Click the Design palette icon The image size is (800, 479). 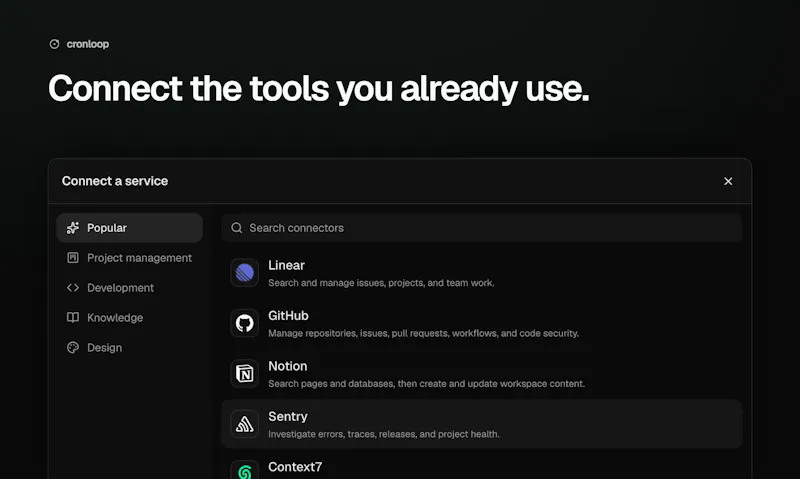pos(73,347)
